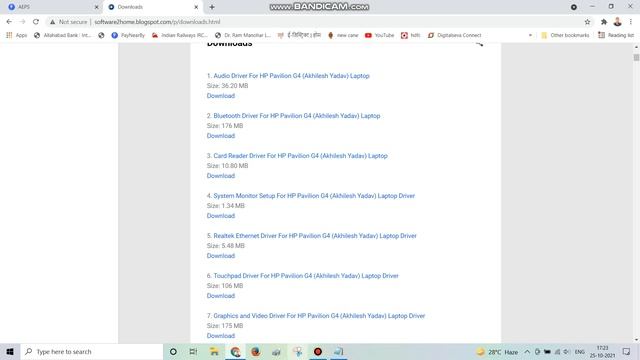Close the AEPS tab
The height and width of the screenshot is (360, 640).
[97, 7]
